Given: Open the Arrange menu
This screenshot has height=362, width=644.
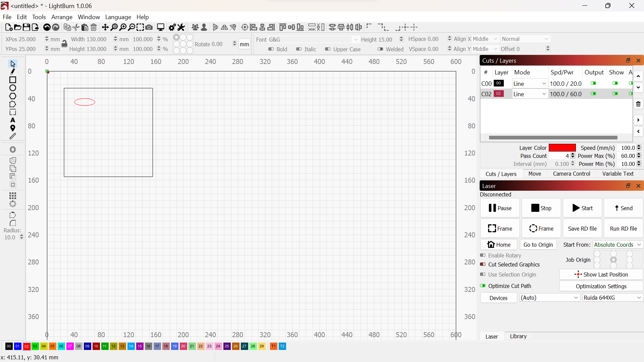Looking at the screenshot, I should click(x=62, y=17).
